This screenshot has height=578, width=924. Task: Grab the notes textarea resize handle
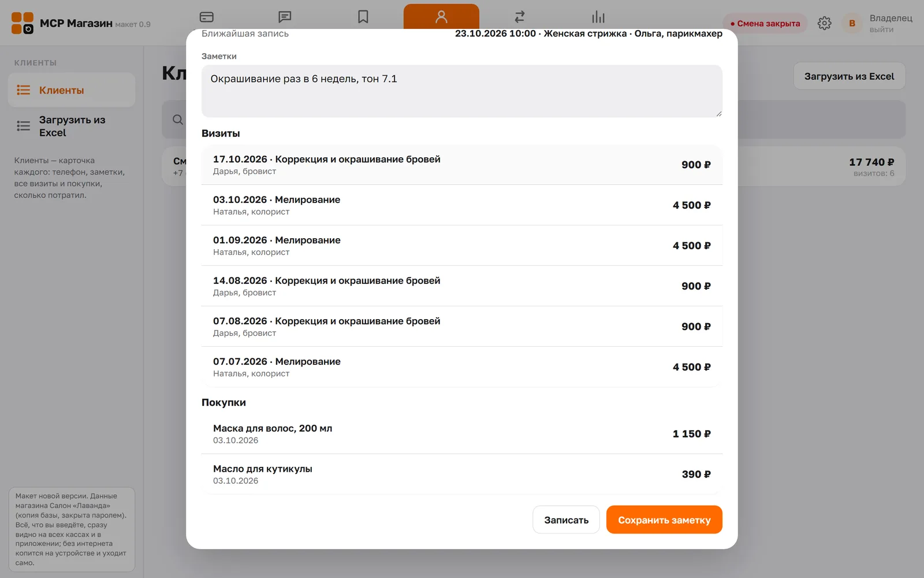coord(718,113)
